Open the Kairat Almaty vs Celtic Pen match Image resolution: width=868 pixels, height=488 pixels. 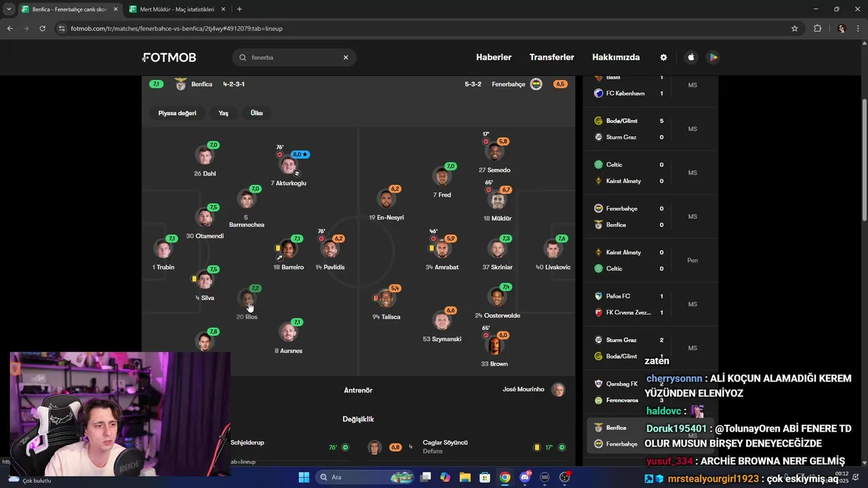click(650, 260)
